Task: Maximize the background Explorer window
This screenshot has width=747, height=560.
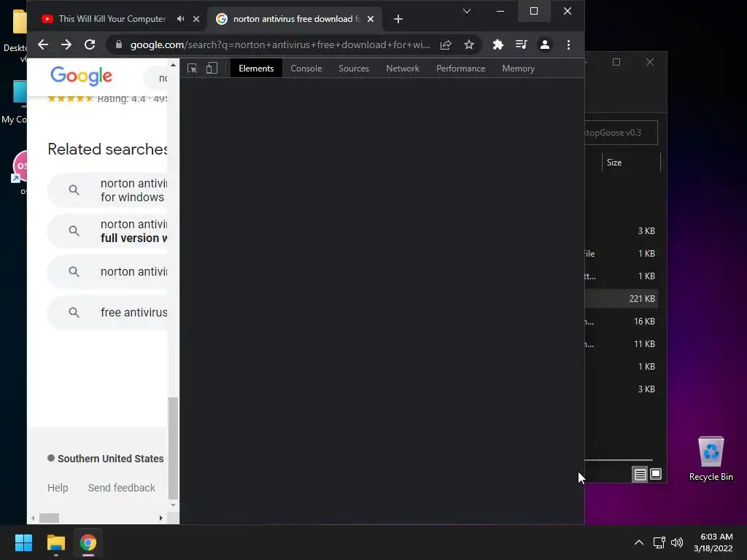Action: (616, 63)
